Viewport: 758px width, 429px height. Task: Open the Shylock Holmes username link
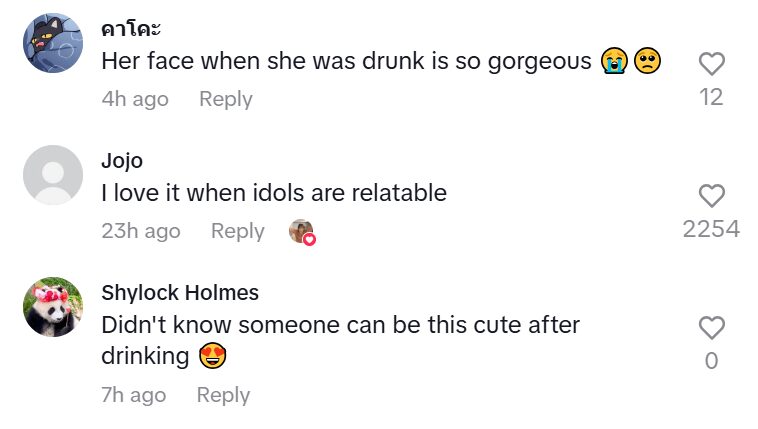coord(180,293)
